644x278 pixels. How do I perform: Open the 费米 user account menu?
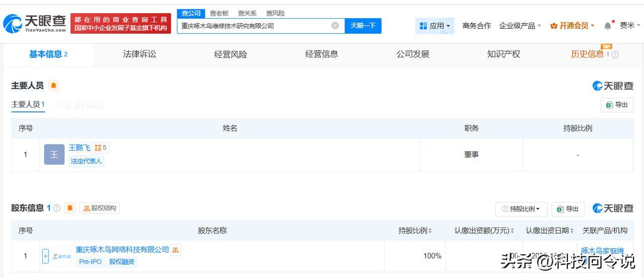point(630,26)
